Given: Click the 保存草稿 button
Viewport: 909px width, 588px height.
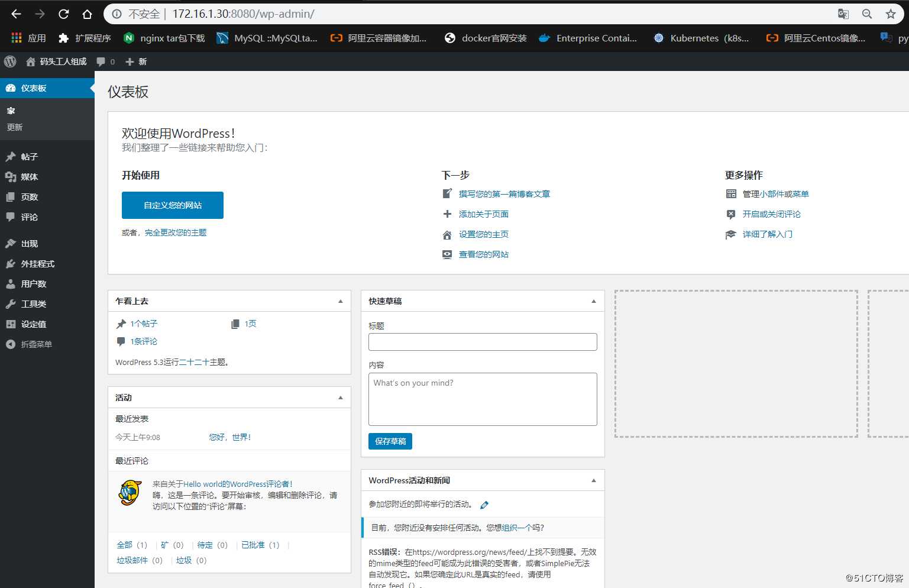Looking at the screenshot, I should tap(390, 441).
